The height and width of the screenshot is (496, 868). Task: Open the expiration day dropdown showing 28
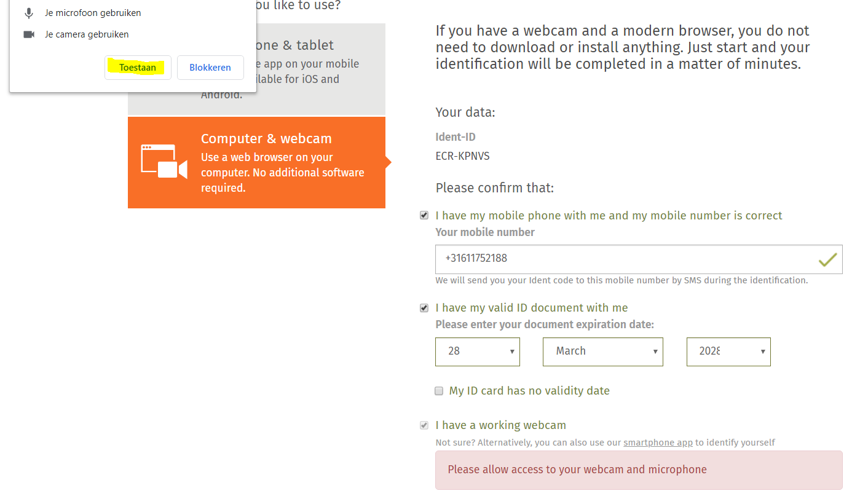coord(478,352)
